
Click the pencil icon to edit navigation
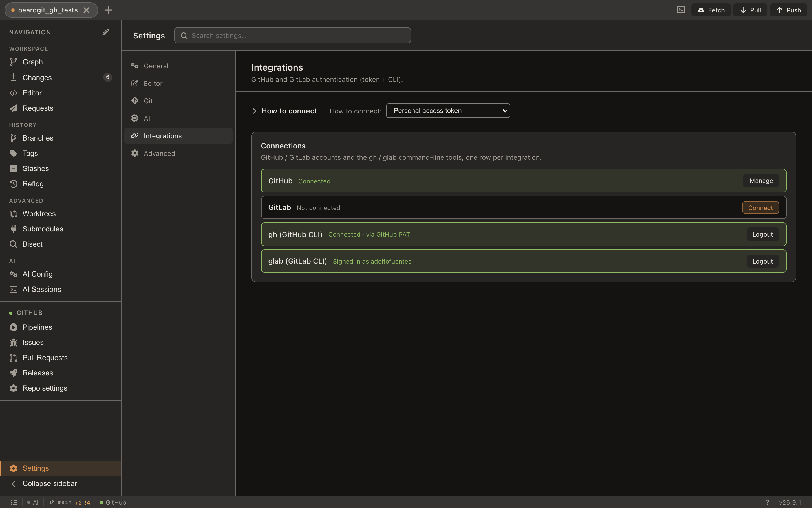(x=106, y=32)
